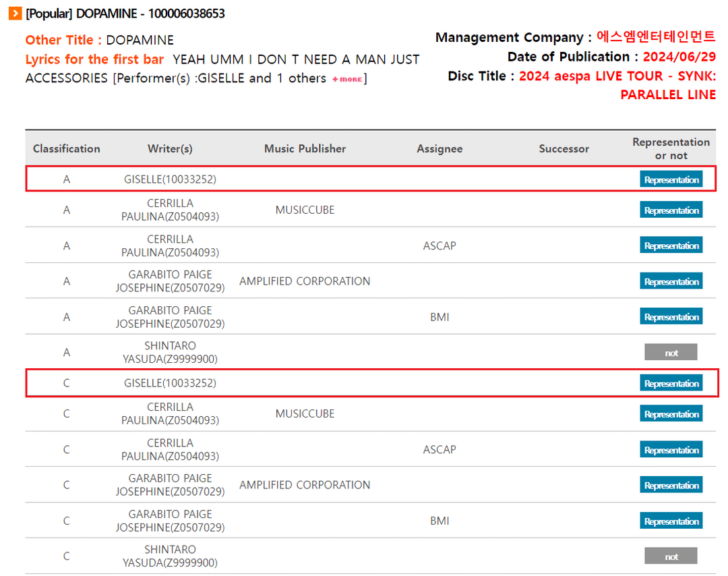Select the disc title 2024 aespa LIVE TOUR text
This screenshot has height=576, width=728.
pos(617,76)
